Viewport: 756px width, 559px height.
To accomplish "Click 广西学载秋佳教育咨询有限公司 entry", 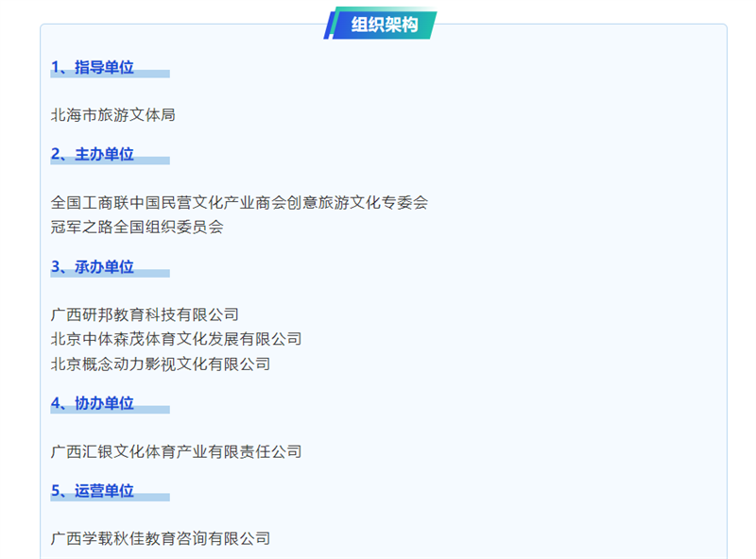I will (161, 538).
